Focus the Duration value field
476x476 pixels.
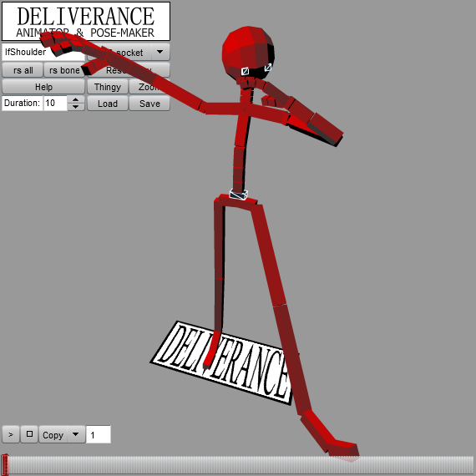[55, 104]
